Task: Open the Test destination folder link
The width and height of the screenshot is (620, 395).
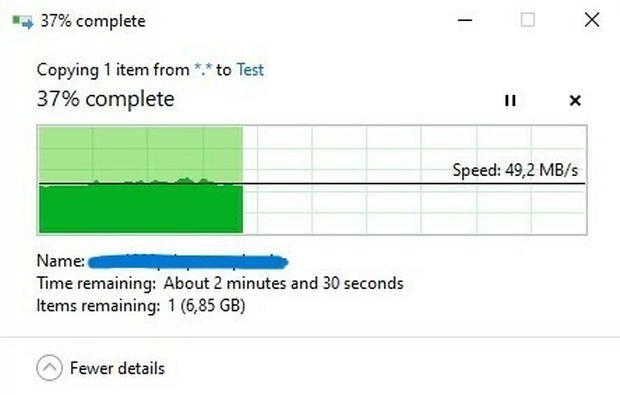Action: [x=250, y=70]
